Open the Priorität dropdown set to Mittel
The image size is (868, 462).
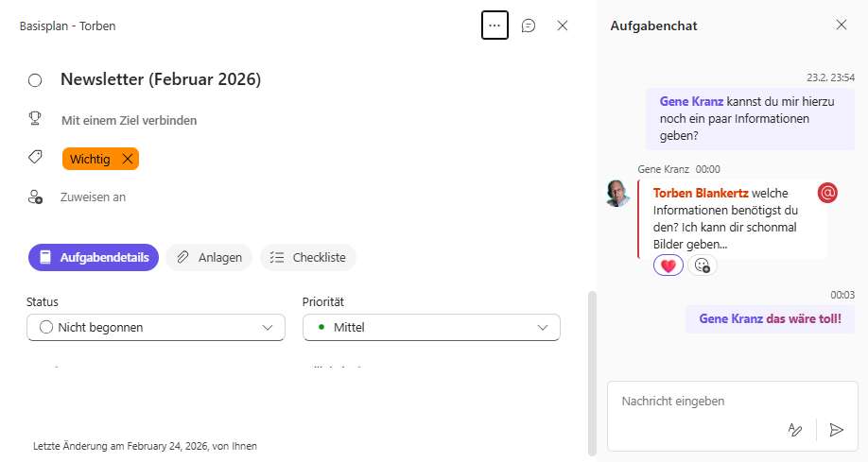(431, 328)
